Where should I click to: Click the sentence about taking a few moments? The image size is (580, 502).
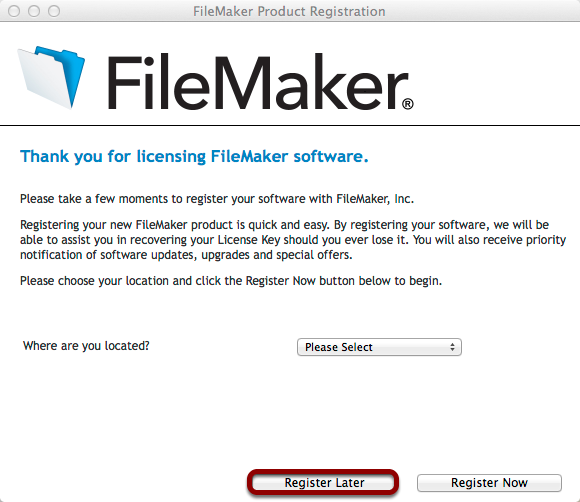(217, 199)
